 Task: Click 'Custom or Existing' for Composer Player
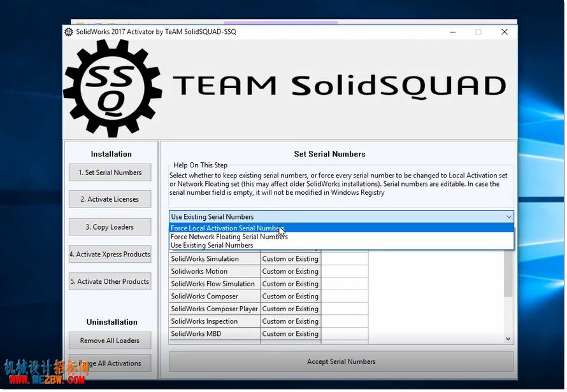pyautogui.click(x=291, y=309)
